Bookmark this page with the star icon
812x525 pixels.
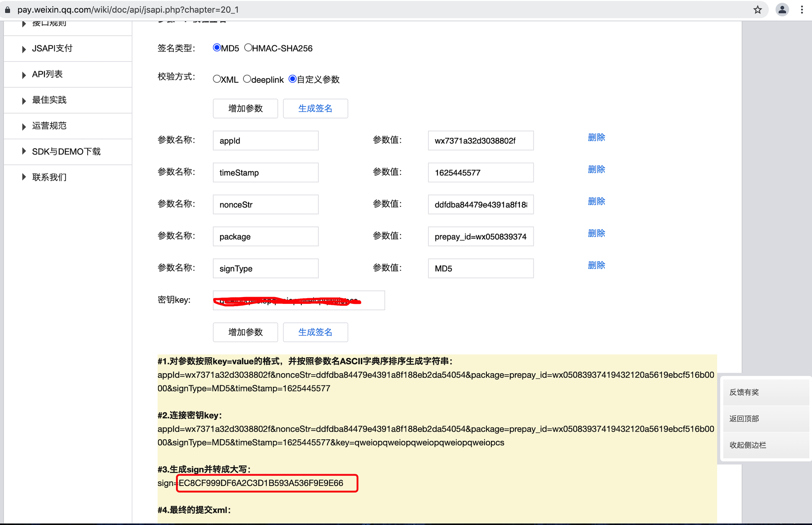click(x=758, y=10)
